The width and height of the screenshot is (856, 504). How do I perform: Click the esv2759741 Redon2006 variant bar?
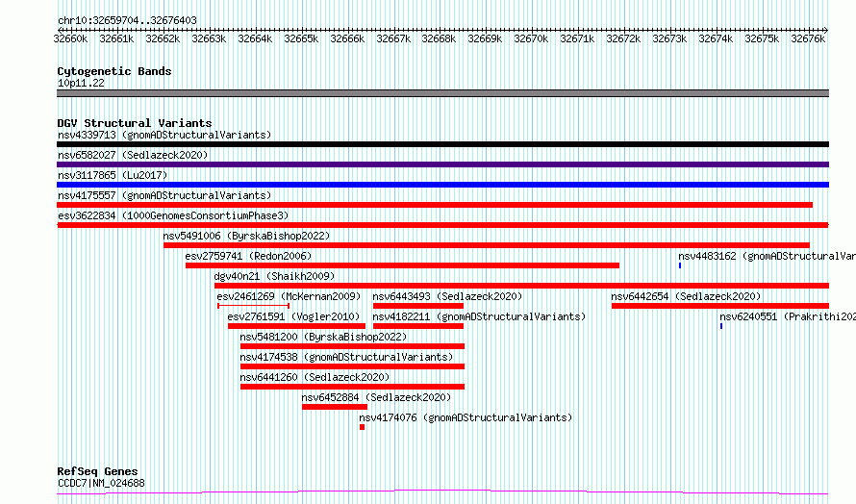coord(402,265)
